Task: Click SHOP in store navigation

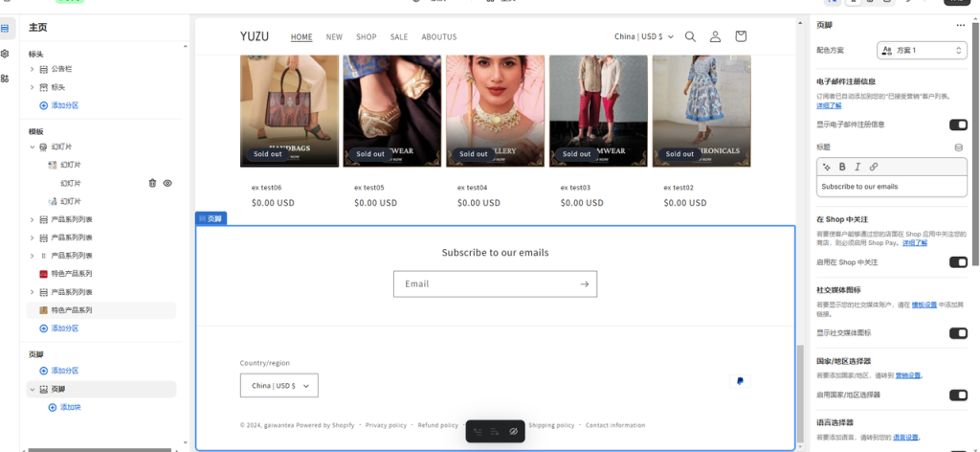Action: pos(367,37)
